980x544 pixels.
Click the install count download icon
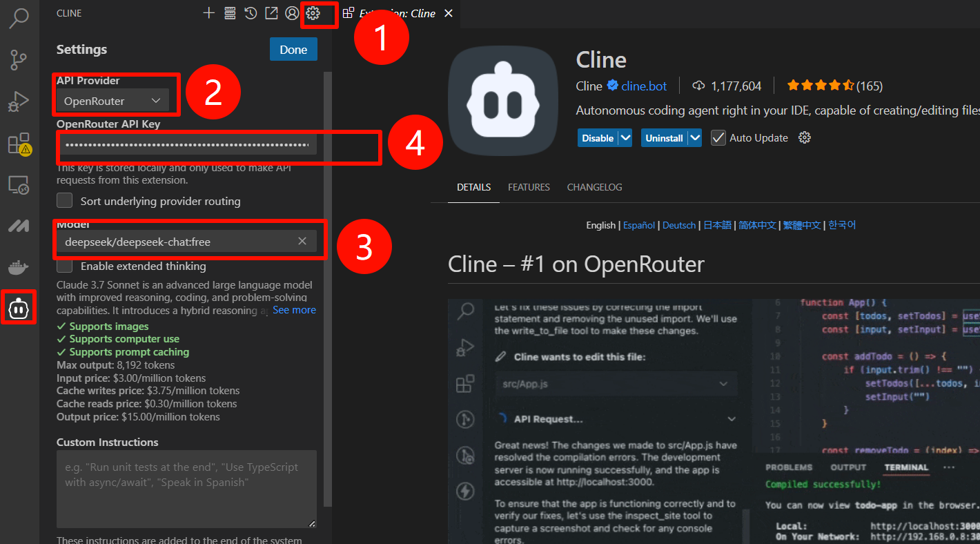point(698,86)
